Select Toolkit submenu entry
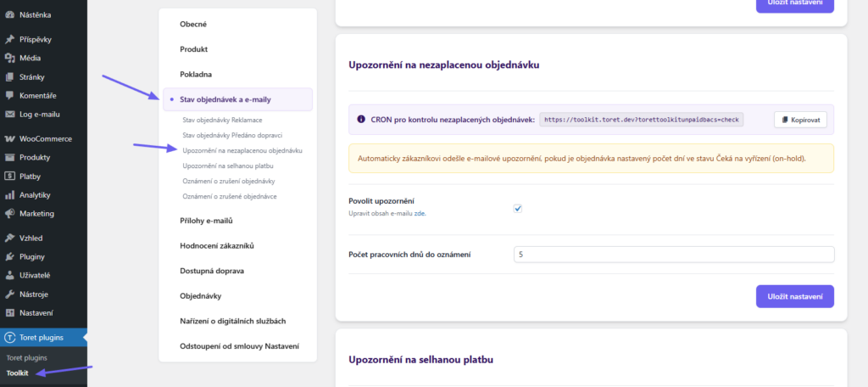Image resolution: width=868 pixels, height=387 pixels. tap(18, 373)
